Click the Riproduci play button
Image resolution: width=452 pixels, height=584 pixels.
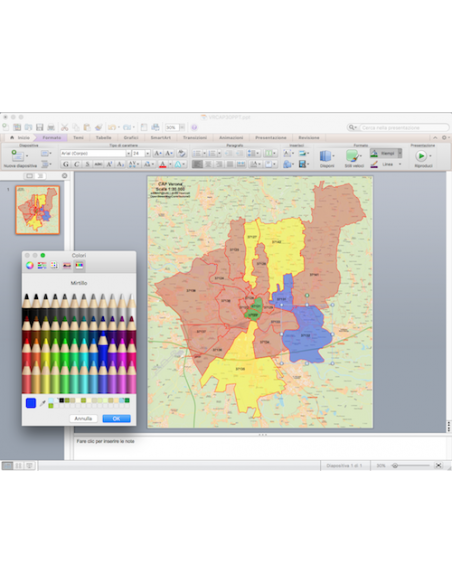tap(421, 156)
